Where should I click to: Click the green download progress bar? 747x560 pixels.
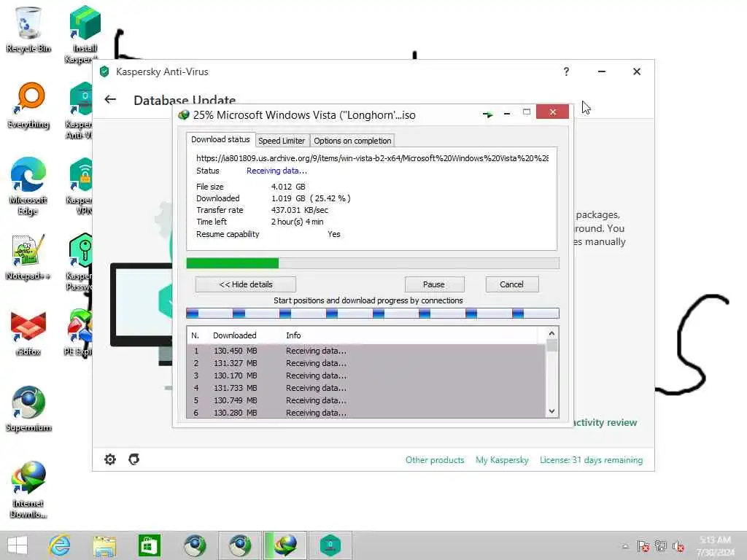tap(373, 262)
